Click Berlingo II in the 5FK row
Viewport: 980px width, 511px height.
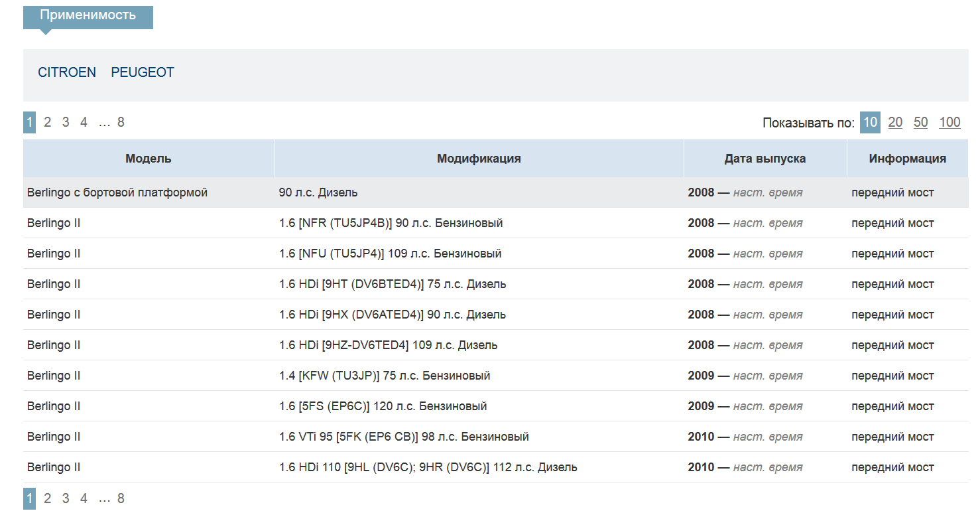coord(54,437)
